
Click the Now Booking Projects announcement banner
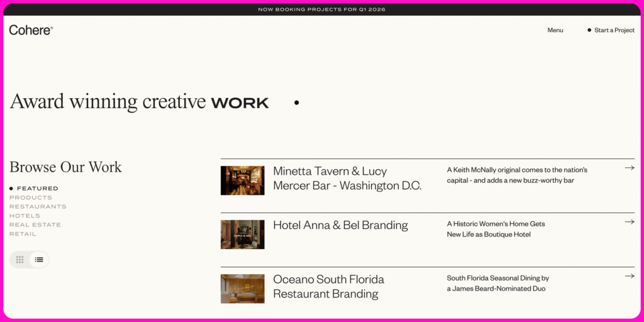click(322, 9)
